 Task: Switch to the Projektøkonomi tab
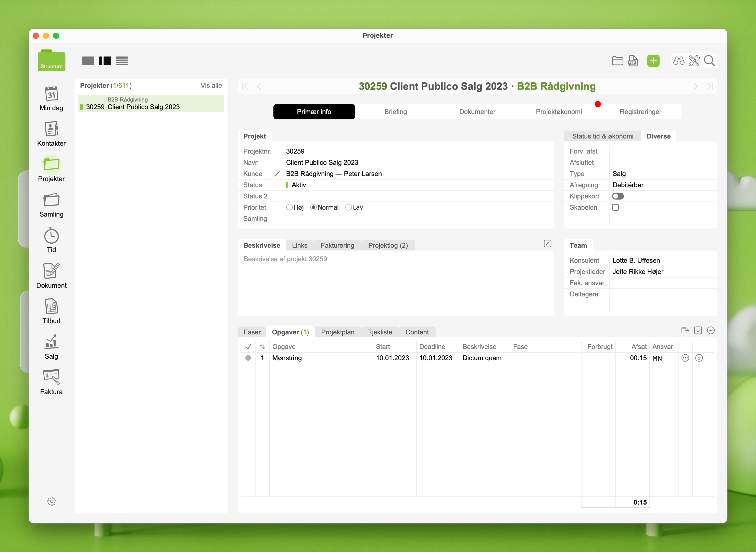point(559,112)
